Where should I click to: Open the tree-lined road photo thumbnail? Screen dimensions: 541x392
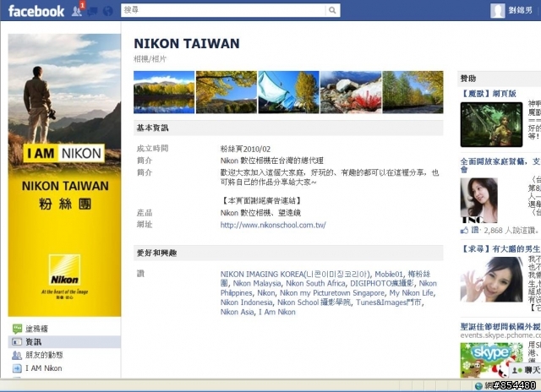[x=413, y=92]
